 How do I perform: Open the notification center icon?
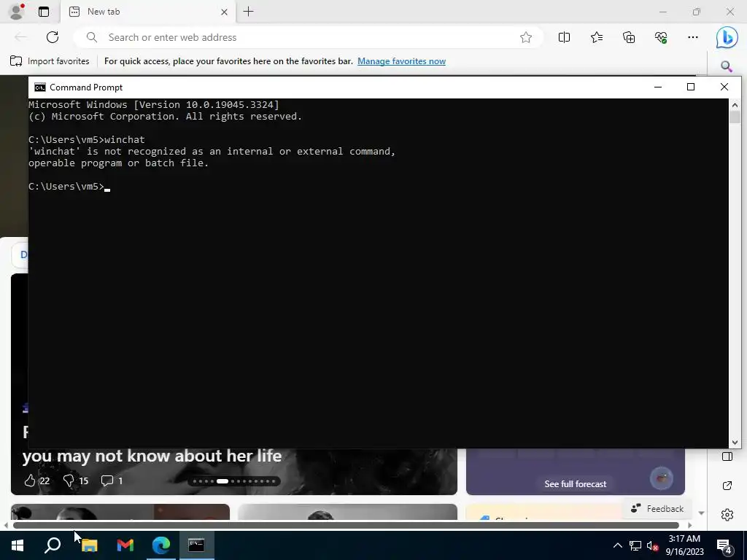pos(724,546)
